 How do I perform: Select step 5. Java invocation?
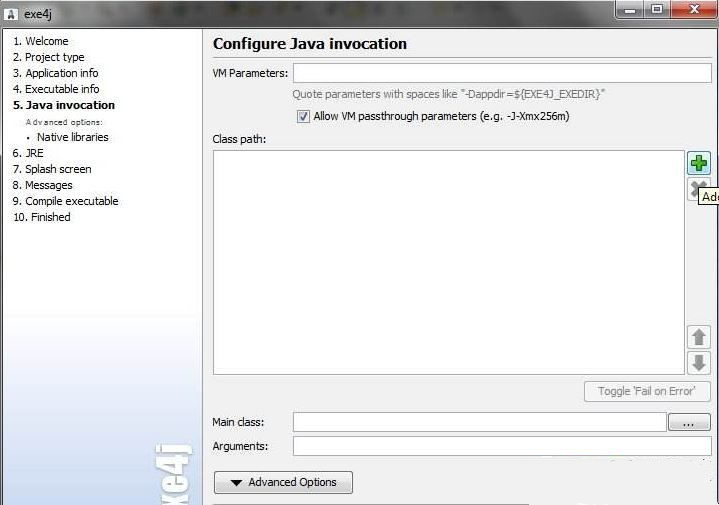tap(64, 105)
